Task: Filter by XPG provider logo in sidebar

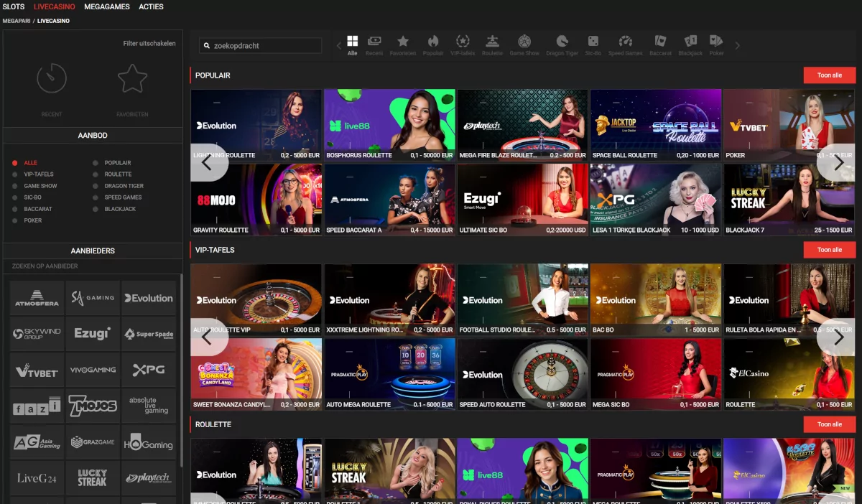Action: 149,370
